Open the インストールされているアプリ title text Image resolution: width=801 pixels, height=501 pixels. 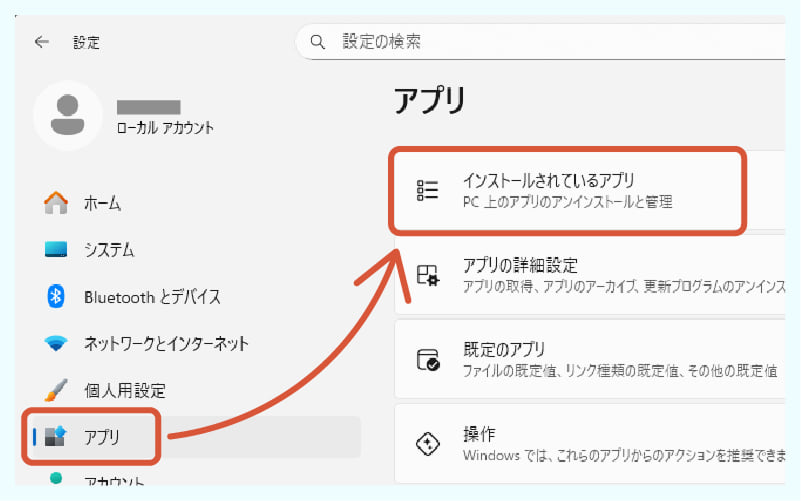pos(549,181)
